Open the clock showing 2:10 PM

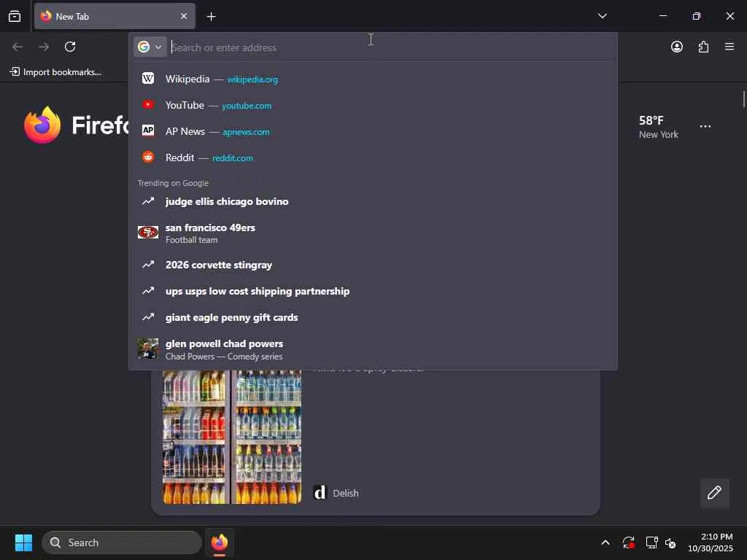pyautogui.click(x=711, y=542)
